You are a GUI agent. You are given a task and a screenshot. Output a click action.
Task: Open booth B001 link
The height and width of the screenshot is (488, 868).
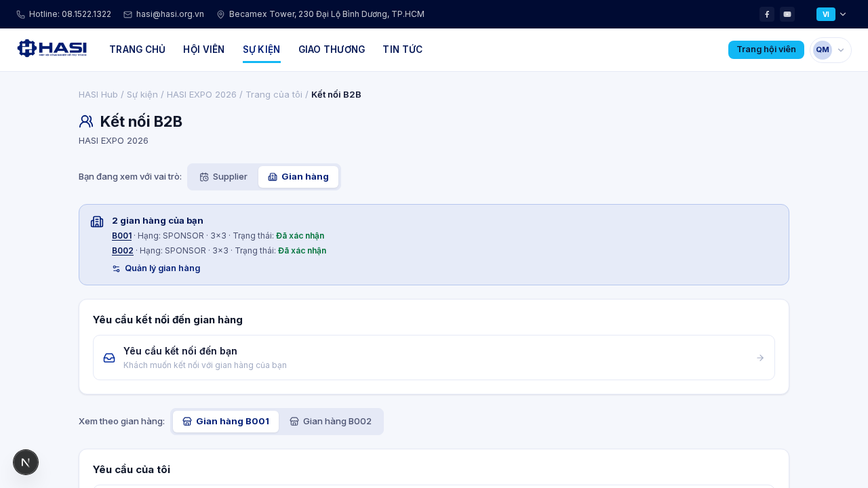pos(121,236)
